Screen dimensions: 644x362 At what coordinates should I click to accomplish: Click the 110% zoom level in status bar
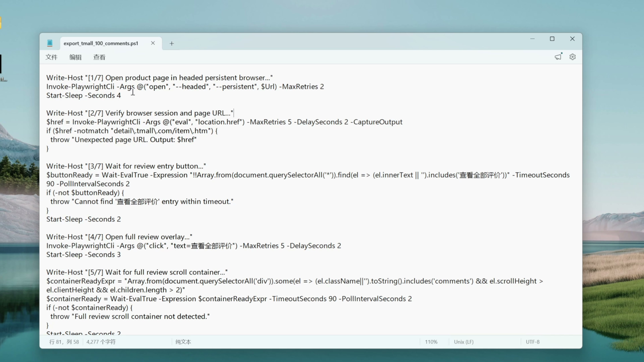pyautogui.click(x=431, y=342)
